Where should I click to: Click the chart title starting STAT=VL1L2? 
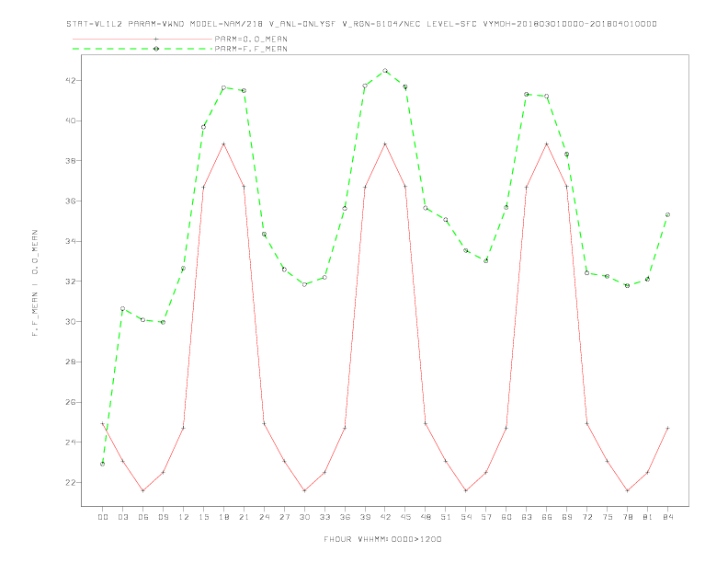pyautogui.click(x=361, y=24)
